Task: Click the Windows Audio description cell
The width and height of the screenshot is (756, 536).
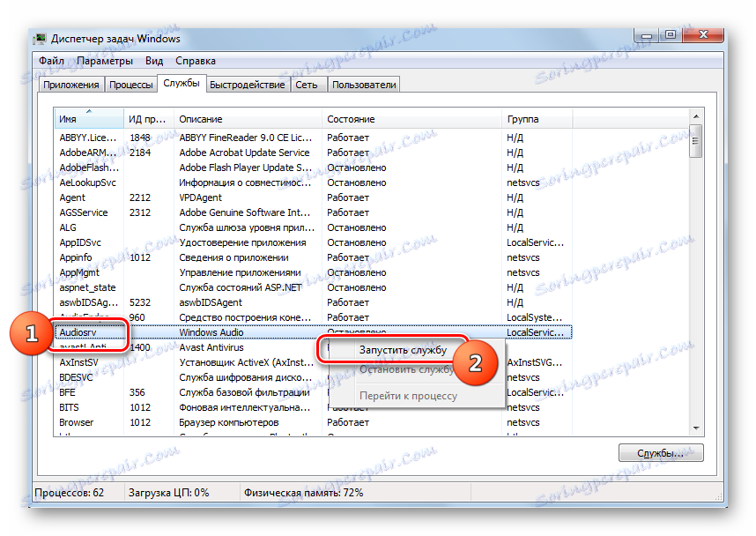Action: [x=211, y=332]
